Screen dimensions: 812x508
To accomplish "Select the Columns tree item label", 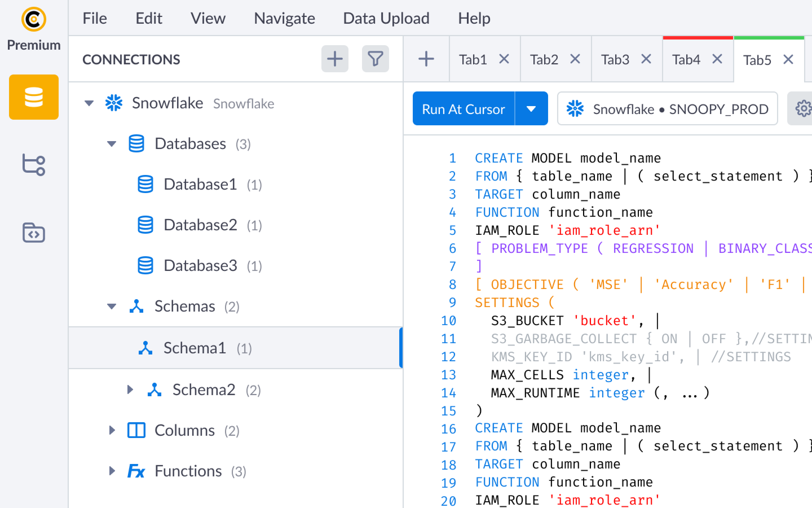I will tap(185, 430).
